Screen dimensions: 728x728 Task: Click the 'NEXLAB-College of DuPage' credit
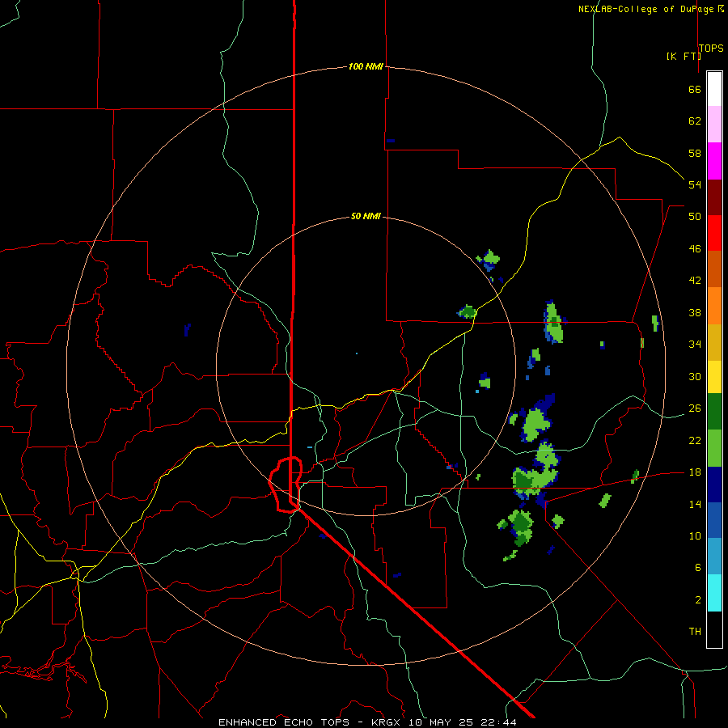pos(645,9)
